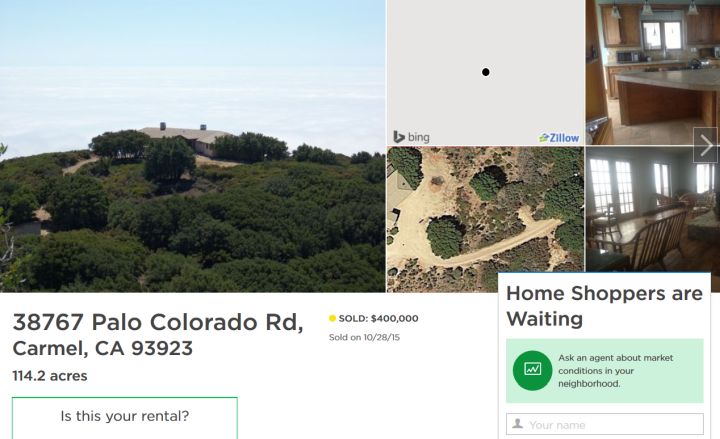Click the 'Ask an agent about market conditions' banner

605,371
